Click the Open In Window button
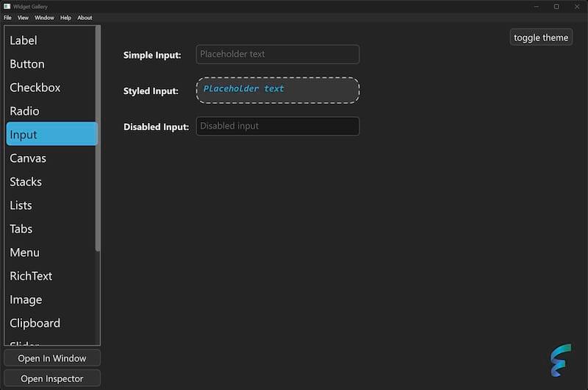Screen dimensions: 588x390 52,358
